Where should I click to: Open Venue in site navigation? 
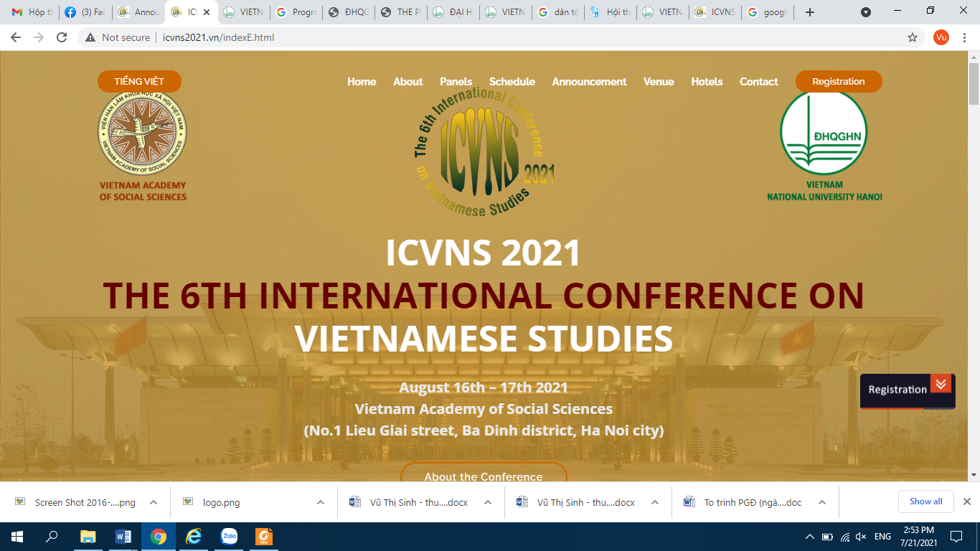tap(659, 82)
